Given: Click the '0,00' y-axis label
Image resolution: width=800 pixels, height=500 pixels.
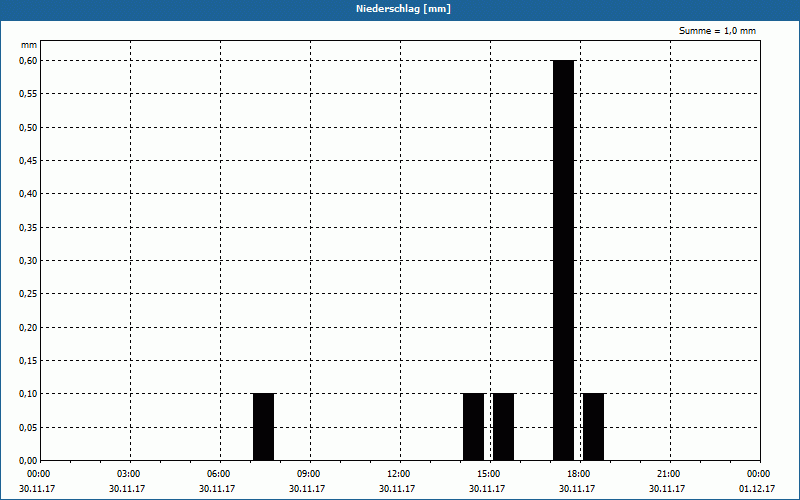Looking at the screenshot, I should pyautogui.click(x=28, y=461).
